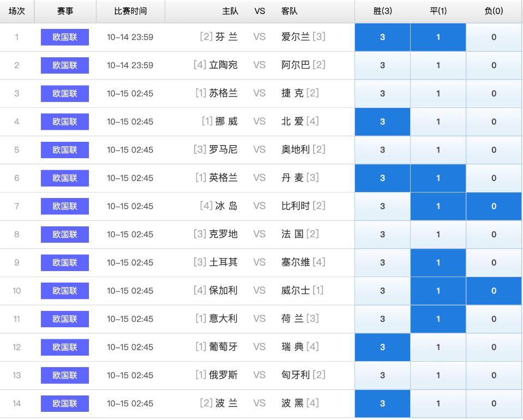Click the 负(0) column header
This screenshot has height=420, width=523.
click(494, 11)
